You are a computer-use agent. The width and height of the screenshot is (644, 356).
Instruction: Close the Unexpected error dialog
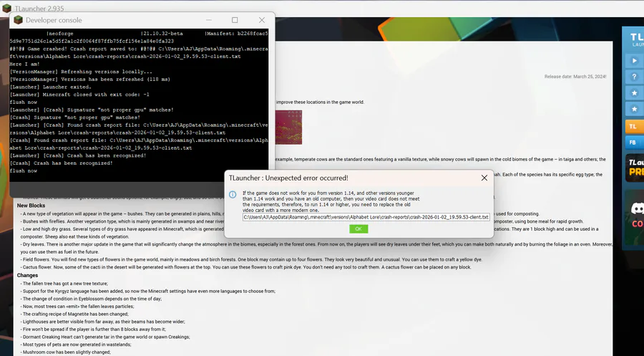point(484,178)
